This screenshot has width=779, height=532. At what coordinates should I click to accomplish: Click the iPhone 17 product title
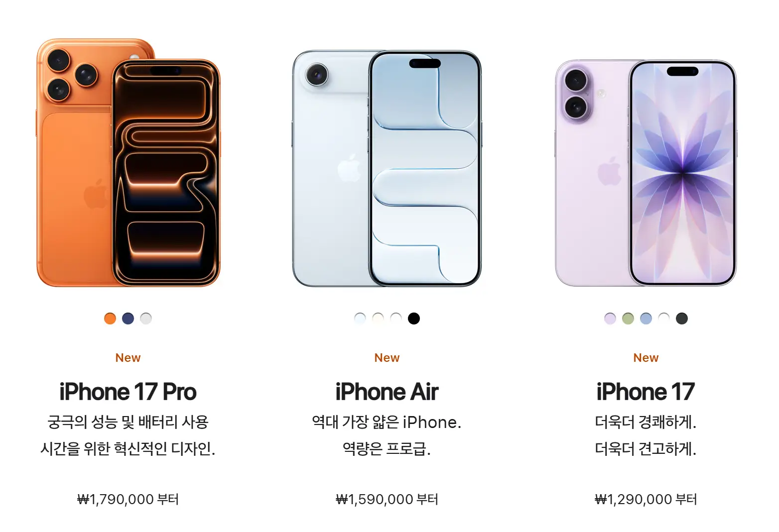(646, 392)
